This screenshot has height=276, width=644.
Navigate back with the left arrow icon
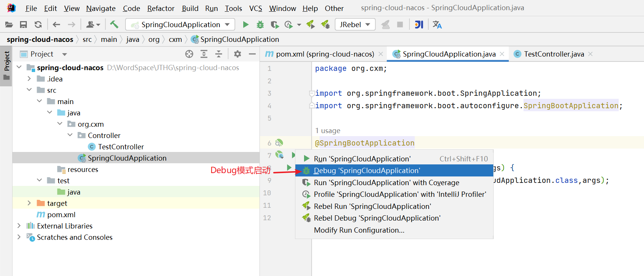click(x=56, y=25)
